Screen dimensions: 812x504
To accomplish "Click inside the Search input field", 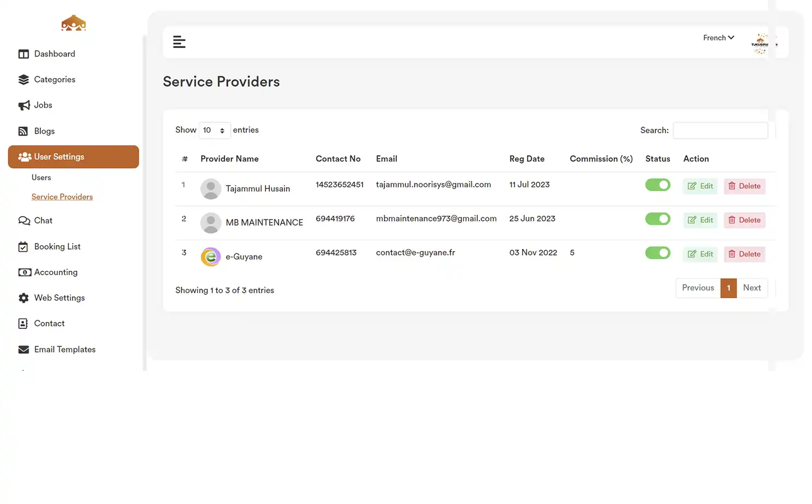I will [x=720, y=130].
